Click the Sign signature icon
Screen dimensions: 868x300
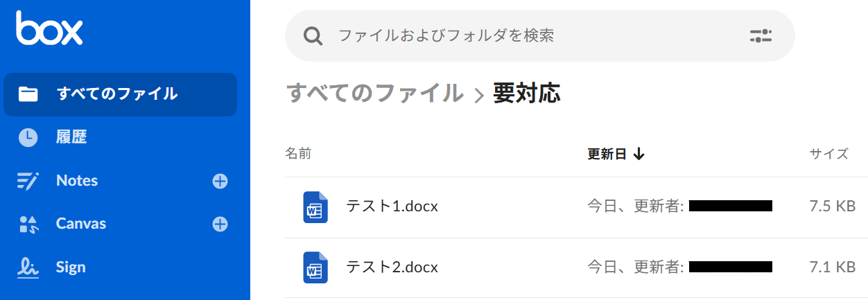28,267
